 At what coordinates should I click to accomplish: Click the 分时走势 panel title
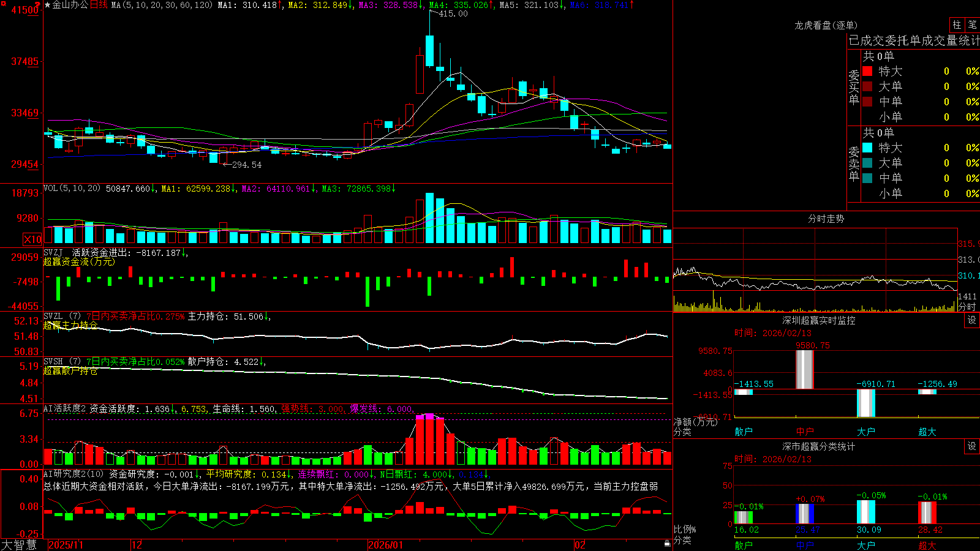826,219
